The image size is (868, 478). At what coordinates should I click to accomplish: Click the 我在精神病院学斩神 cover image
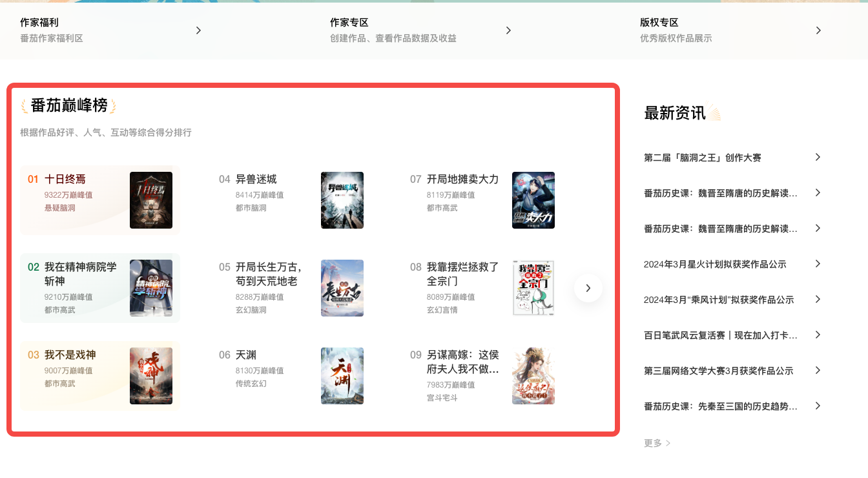(150, 288)
